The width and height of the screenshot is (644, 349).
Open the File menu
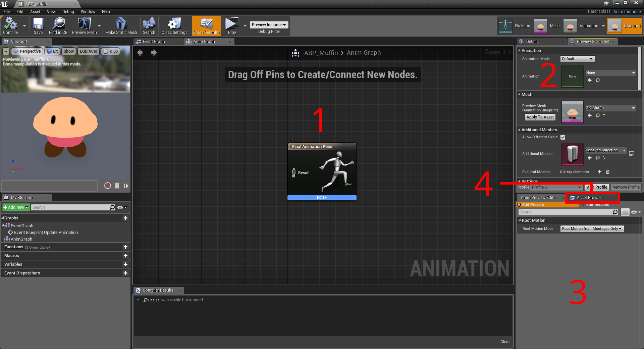tap(7, 12)
